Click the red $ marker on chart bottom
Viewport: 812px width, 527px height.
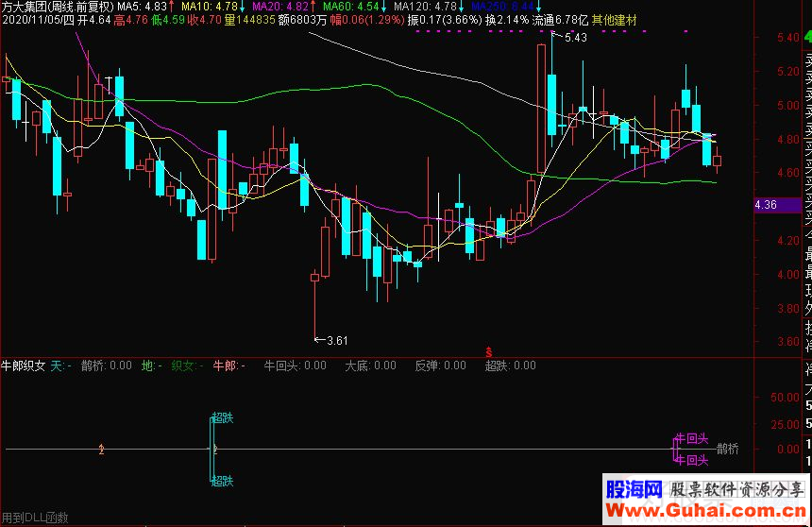[488, 352]
